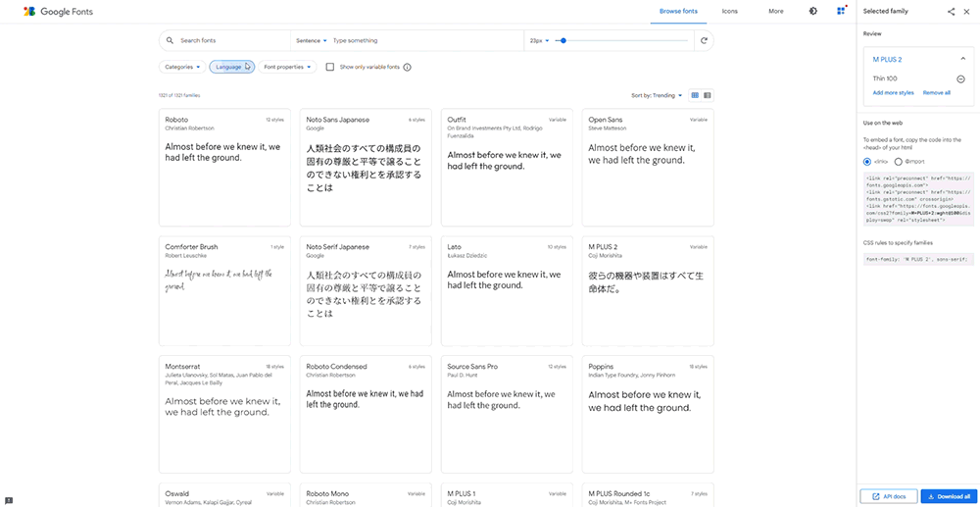The height and width of the screenshot is (508, 980).
Task: Open the Comforter Brush font card
Action: (224, 291)
